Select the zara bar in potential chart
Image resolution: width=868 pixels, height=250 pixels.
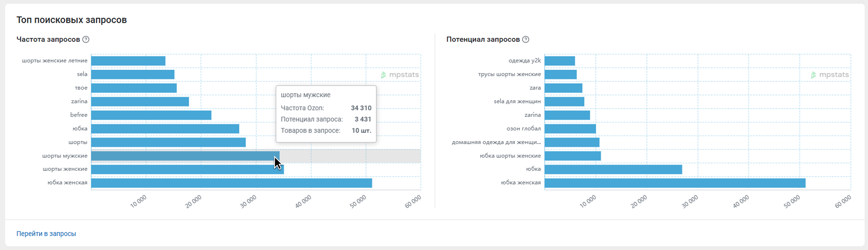(x=563, y=88)
